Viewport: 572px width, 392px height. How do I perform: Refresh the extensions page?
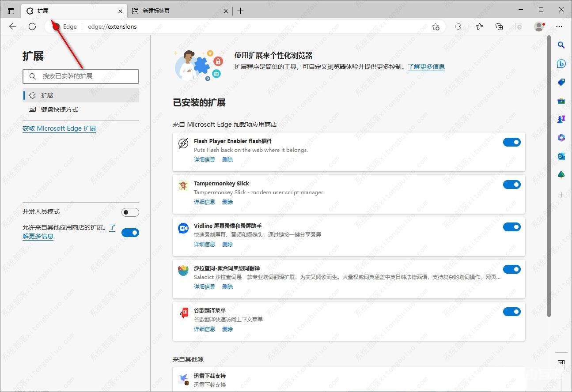click(x=32, y=26)
